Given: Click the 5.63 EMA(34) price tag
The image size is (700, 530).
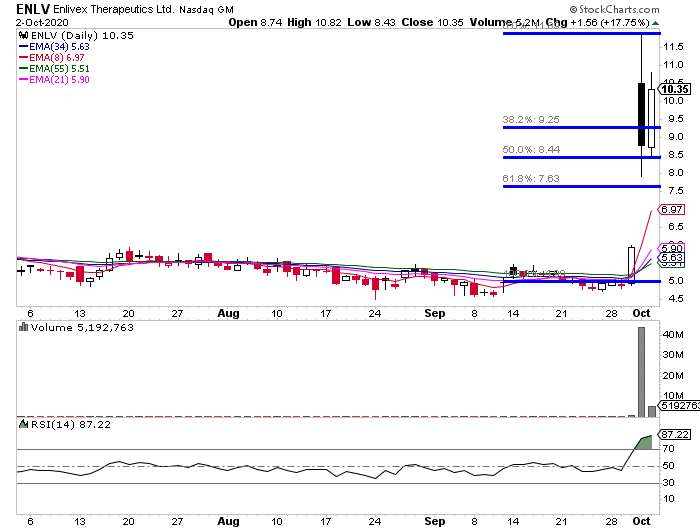Looking at the screenshot, I should (x=671, y=258).
